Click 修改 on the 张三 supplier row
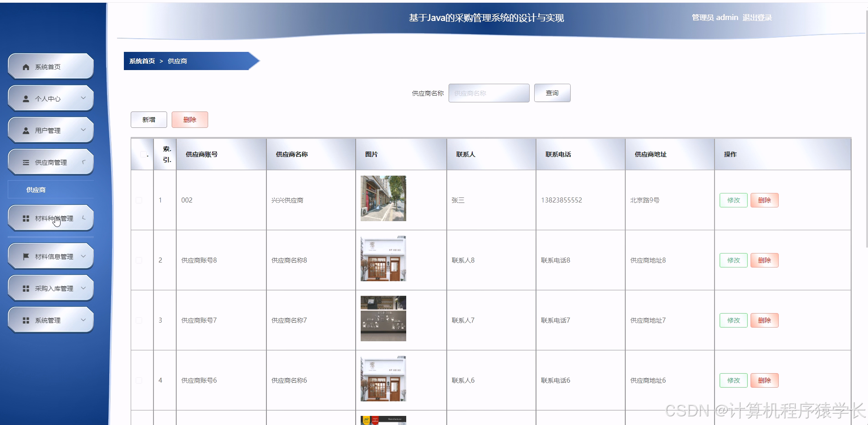The image size is (868, 425). [x=733, y=200]
